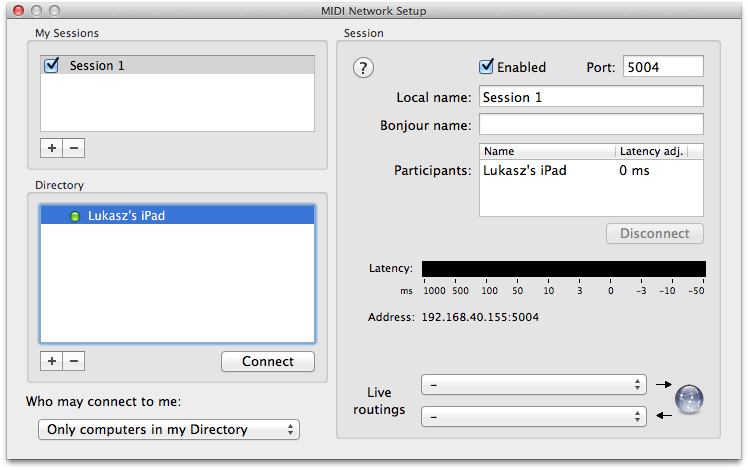
Task: Select Lukasz's iPad in the Participants table
Action: 525,170
